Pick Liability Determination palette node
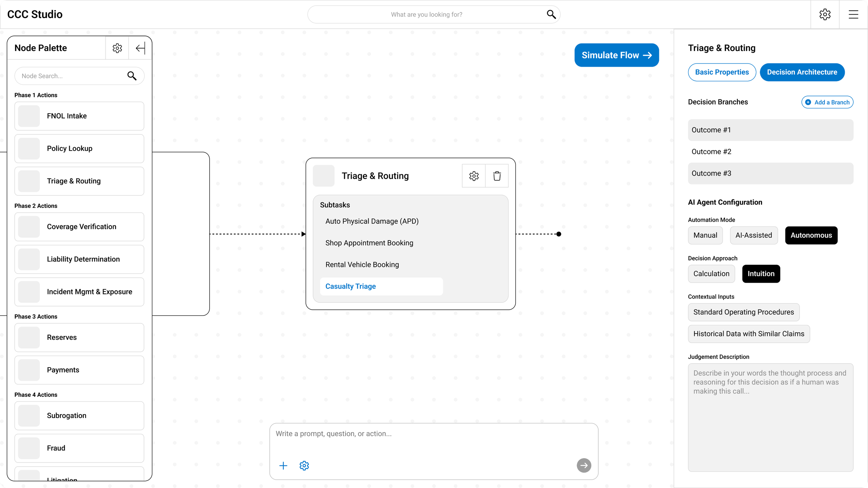The width and height of the screenshot is (868, 488). pyautogui.click(x=79, y=259)
